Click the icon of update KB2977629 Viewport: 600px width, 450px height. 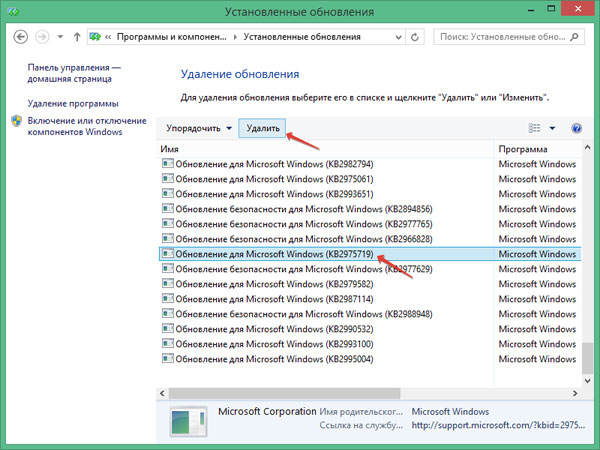(168, 268)
